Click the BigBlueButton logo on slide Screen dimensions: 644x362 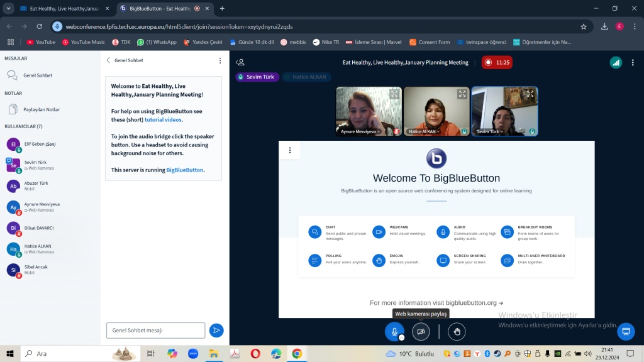pyautogui.click(x=436, y=158)
